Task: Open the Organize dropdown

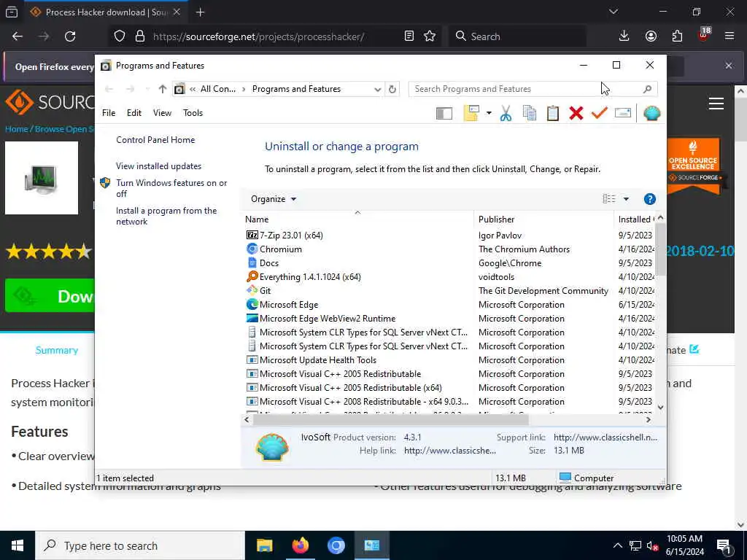Action: (x=274, y=199)
